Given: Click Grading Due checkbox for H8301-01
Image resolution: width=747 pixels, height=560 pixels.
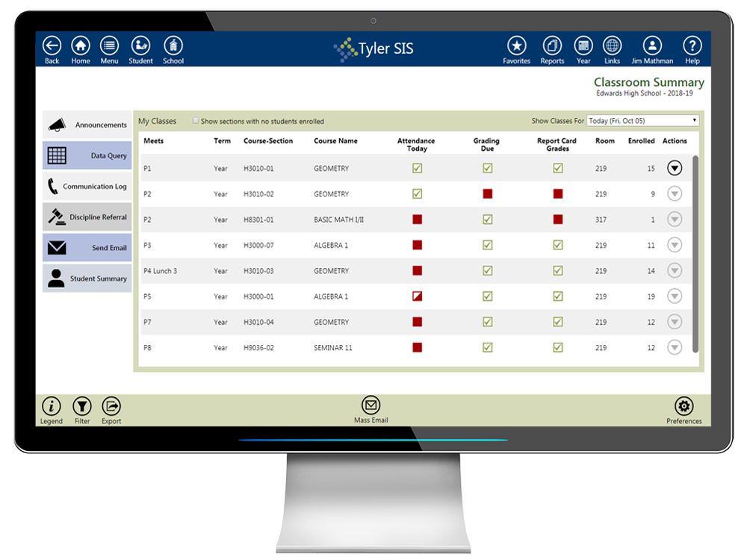Looking at the screenshot, I should tap(487, 220).
